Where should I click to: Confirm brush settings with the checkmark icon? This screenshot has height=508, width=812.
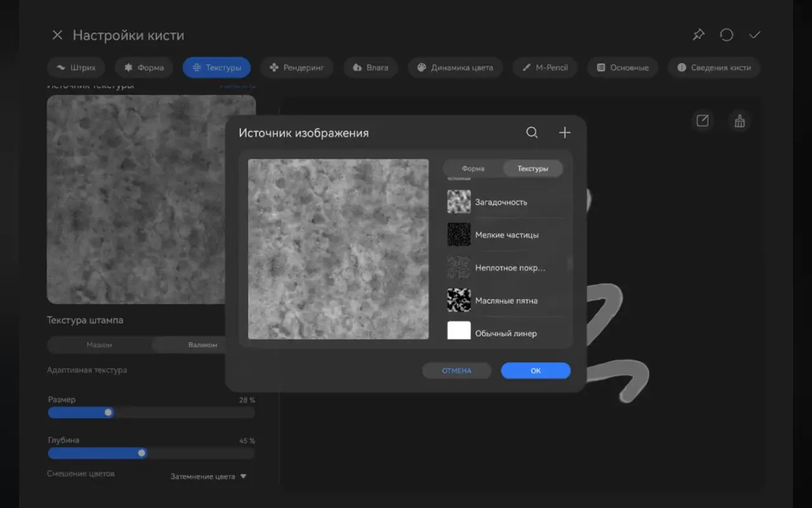(x=754, y=35)
